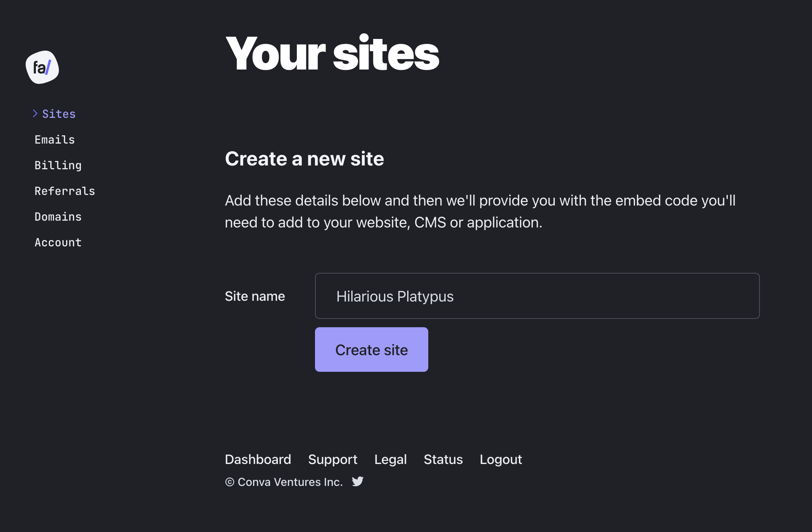Image resolution: width=812 pixels, height=532 pixels.
Task: Click the Create a new site heading
Action: coord(304,159)
